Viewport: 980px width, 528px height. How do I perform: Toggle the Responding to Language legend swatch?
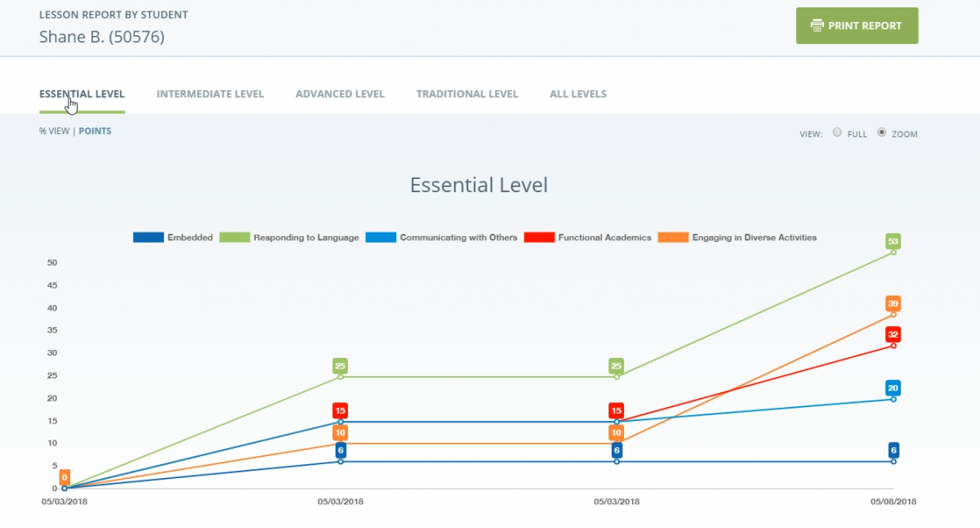pos(234,238)
